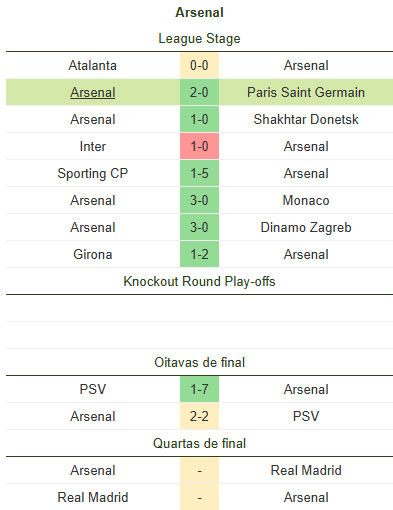Select the Quartas de final heading
This screenshot has height=510, width=393.
click(199, 443)
